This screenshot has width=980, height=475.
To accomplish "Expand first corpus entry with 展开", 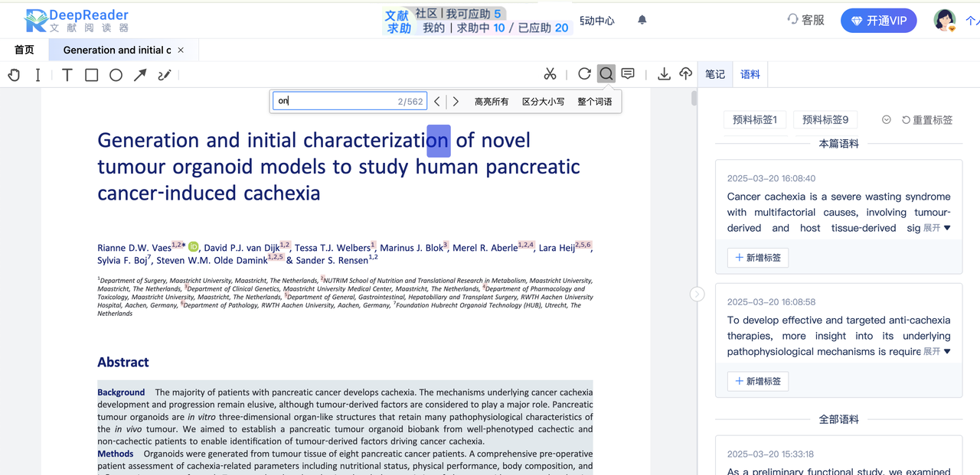I will point(936,228).
